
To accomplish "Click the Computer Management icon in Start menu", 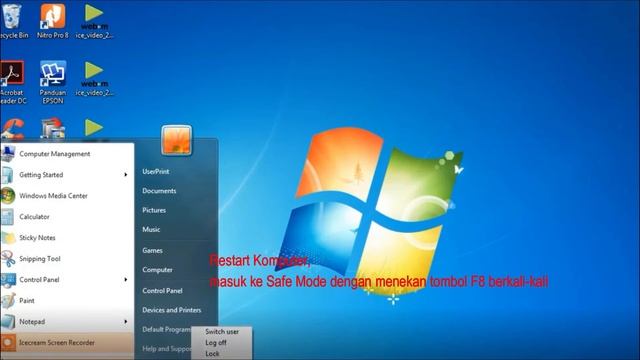I will pyautogui.click(x=8, y=154).
